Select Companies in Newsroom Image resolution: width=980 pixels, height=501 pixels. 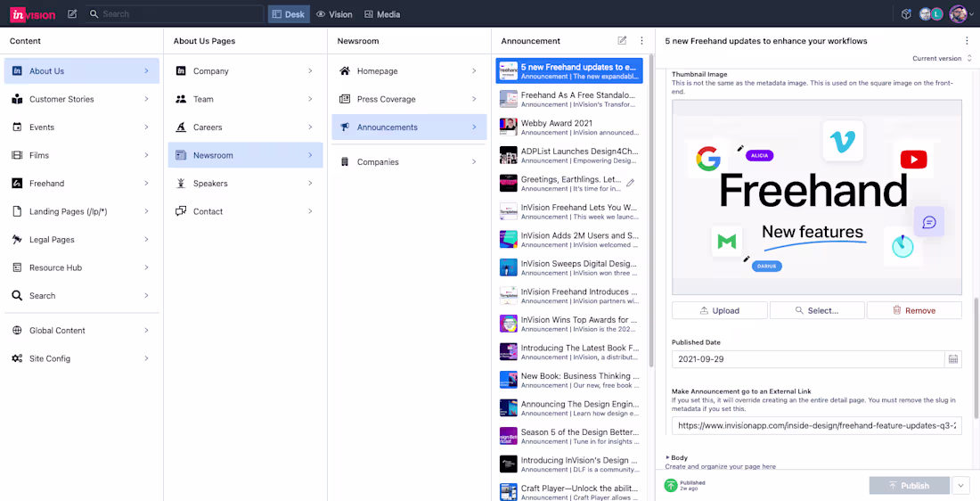tap(409, 162)
